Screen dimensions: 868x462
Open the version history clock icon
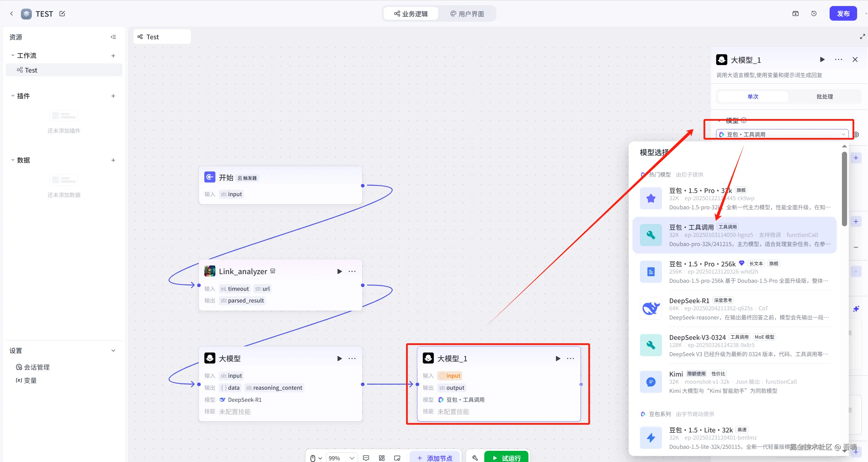tap(814, 14)
